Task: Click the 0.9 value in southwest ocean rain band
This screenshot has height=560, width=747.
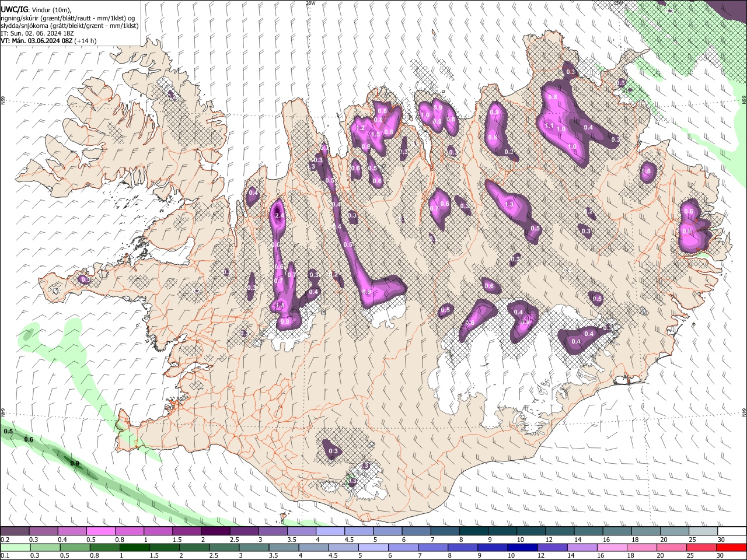Action: [x=74, y=463]
